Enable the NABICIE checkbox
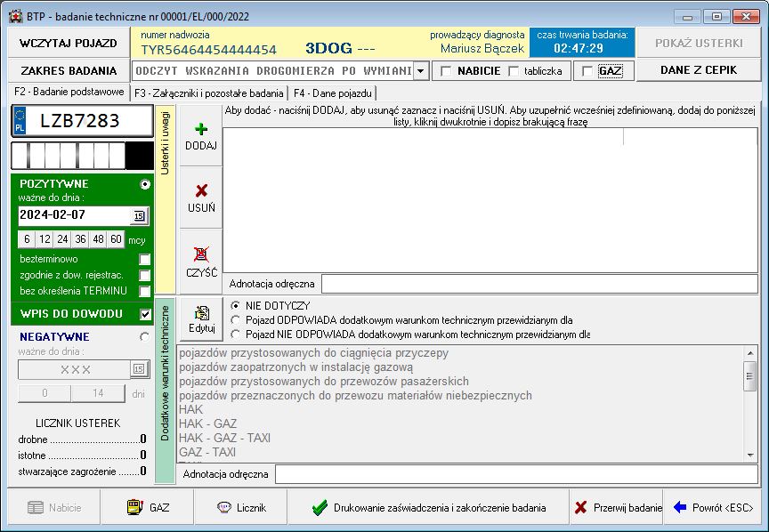Screen dimensions: 769x532 click(446, 71)
